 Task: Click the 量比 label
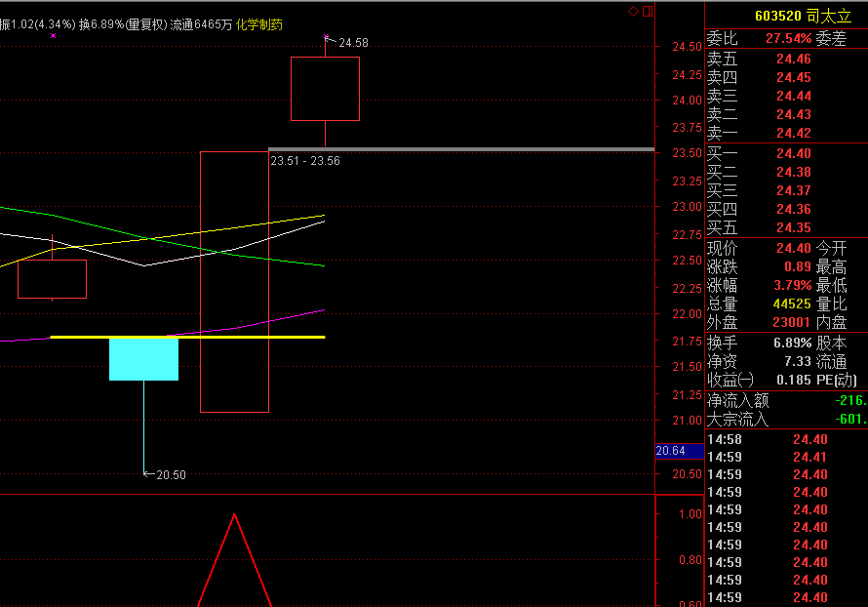(x=832, y=304)
